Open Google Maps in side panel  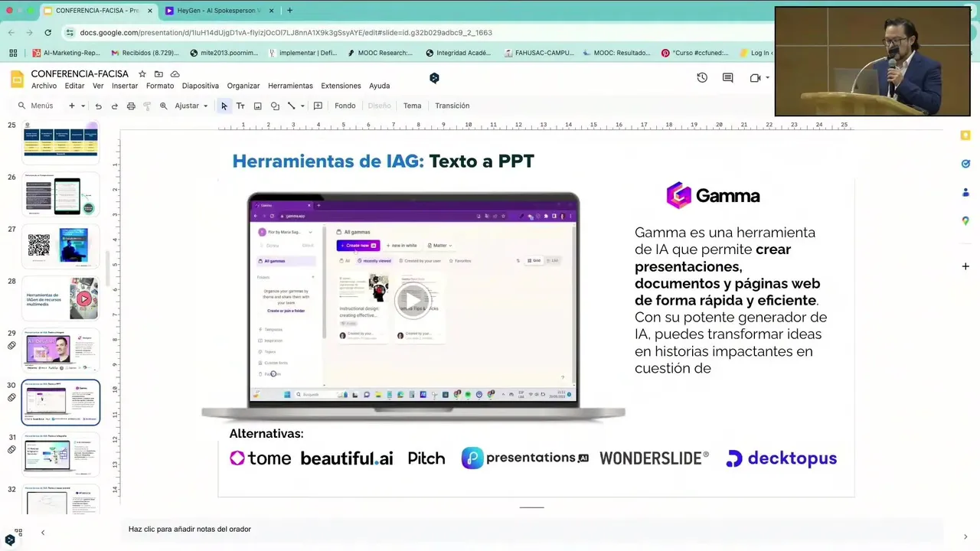coord(965,221)
